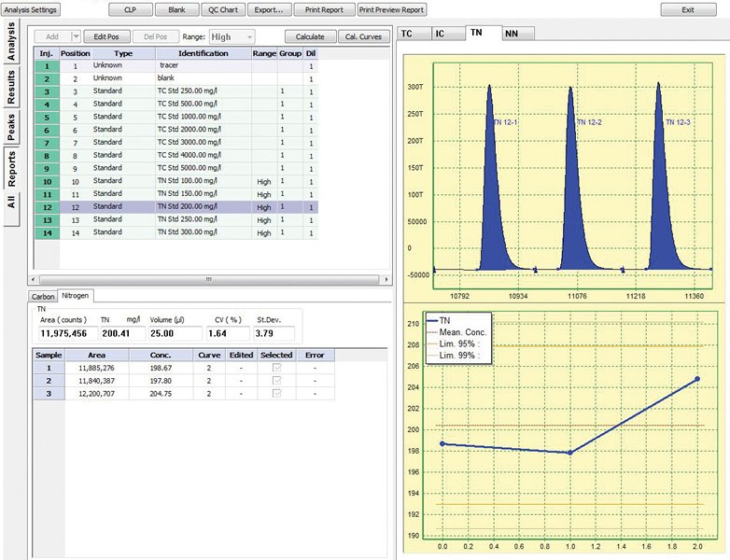Toggle Selected checkbox for sample 2
Image resolution: width=730 pixels, height=560 pixels.
(x=277, y=381)
